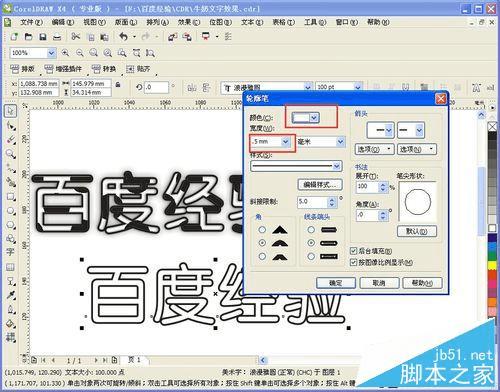This screenshot has height=392, width=500.
Task: Click the rotation angle field in property bar
Action: click(156, 87)
